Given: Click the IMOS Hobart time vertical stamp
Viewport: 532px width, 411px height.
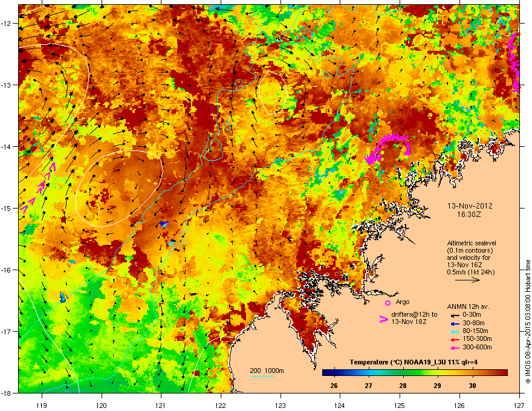Looking at the screenshot, I should click(528, 322).
